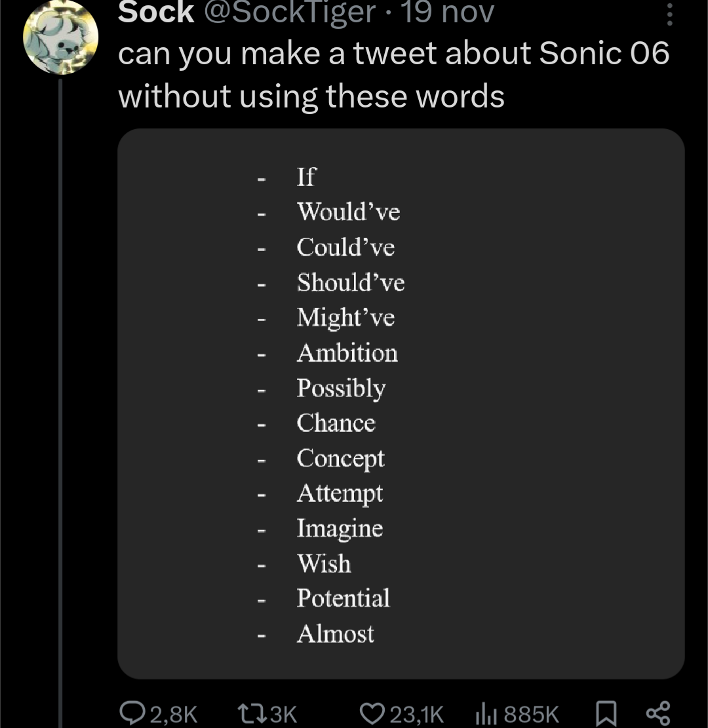Tap the retweet arrows icon
Viewport: 708px width, 728px height.
pyautogui.click(x=249, y=714)
